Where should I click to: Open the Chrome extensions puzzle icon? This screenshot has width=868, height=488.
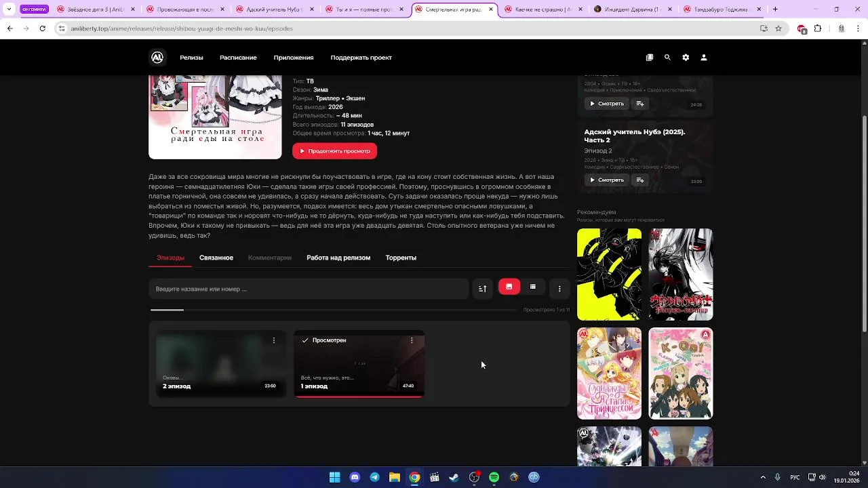(x=818, y=28)
